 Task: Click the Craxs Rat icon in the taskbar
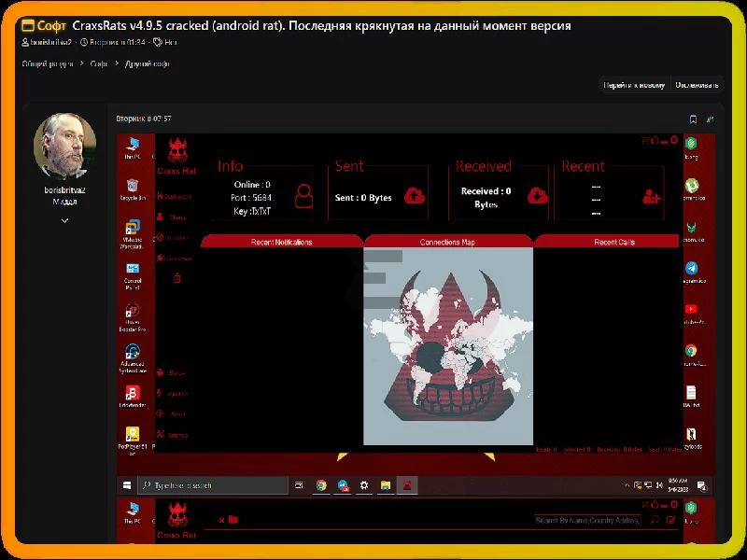[x=407, y=485]
